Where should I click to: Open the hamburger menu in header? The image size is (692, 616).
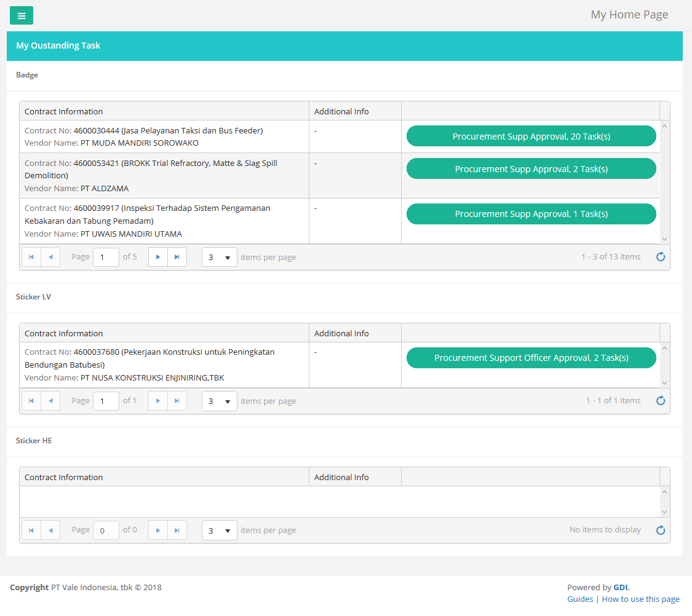click(22, 15)
